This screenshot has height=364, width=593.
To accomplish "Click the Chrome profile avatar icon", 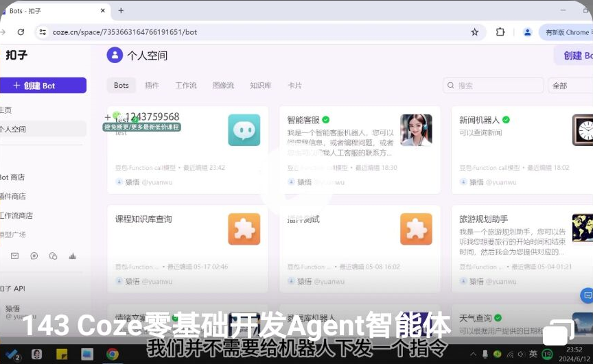I will click(527, 32).
